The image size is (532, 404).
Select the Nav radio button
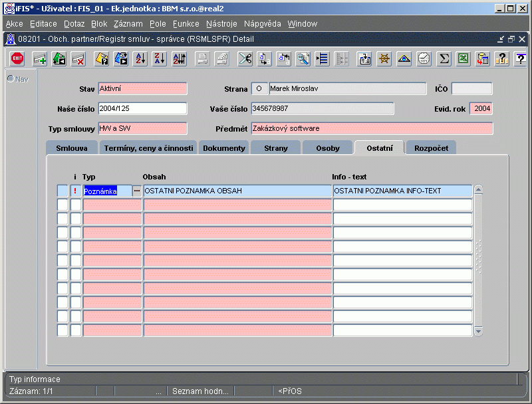(x=11, y=79)
